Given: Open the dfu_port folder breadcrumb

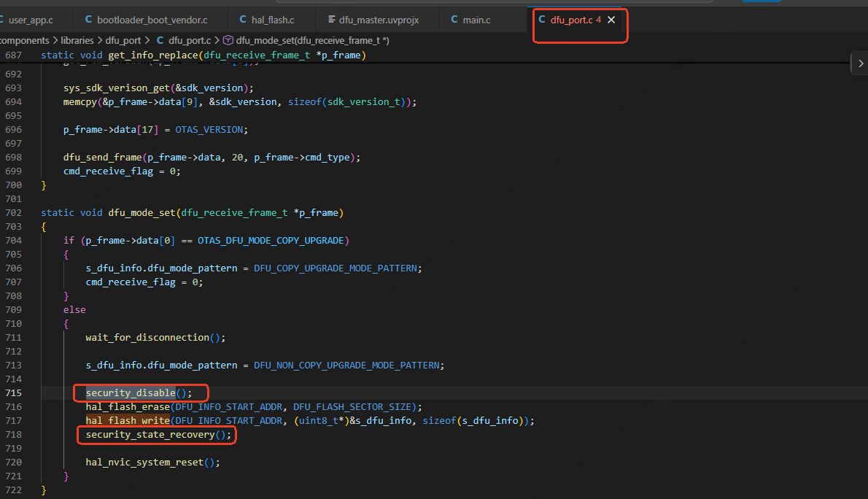Looking at the screenshot, I should (x=123, y=40).
